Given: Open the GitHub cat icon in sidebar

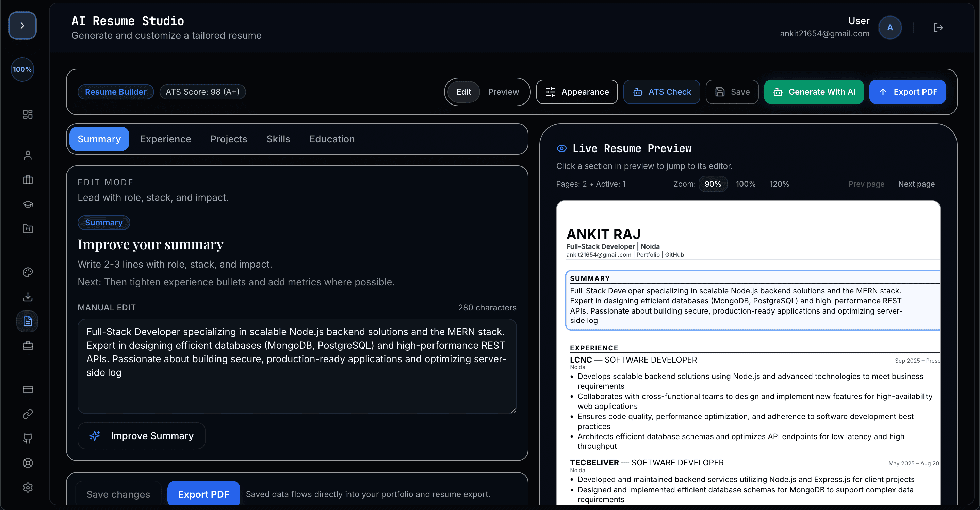Looking at the screenshot, I should 28,439.
